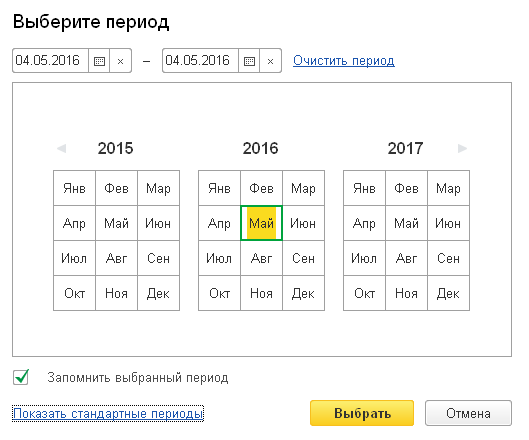The width and height of the screenshot is (529, 440).
Task: Select Ноя in 2016
Action: click(261, 293)
